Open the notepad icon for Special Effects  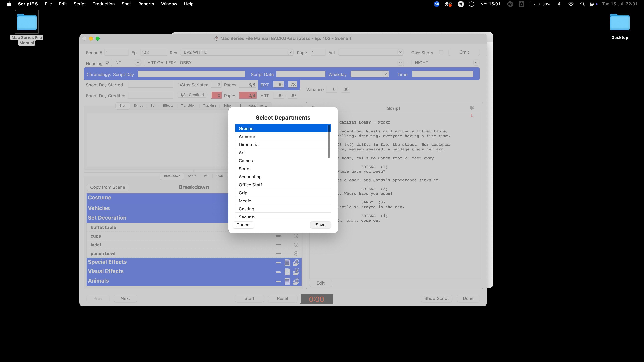click(287, 262)
